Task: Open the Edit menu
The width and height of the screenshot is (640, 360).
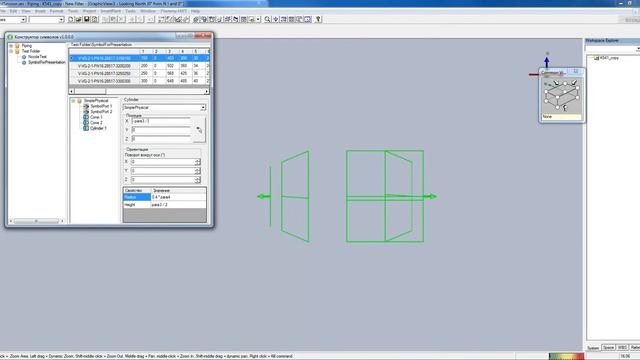Action: [x=13, y=11]
